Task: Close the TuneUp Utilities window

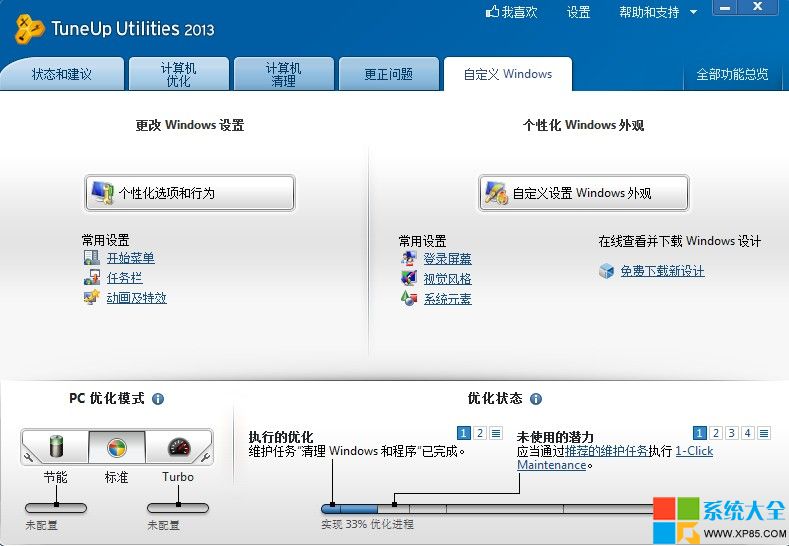Action: point(758,7)
